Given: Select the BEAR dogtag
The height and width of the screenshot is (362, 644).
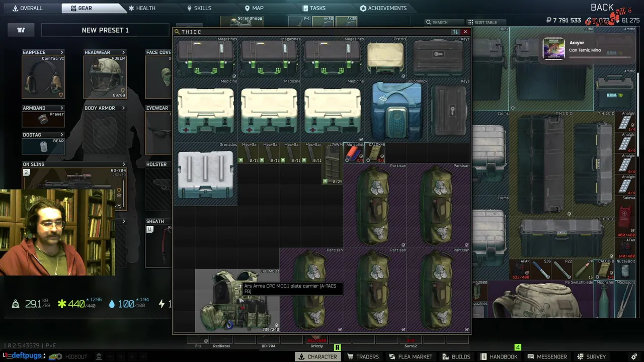Looking at the screenshot, I should tap(43, 146).
